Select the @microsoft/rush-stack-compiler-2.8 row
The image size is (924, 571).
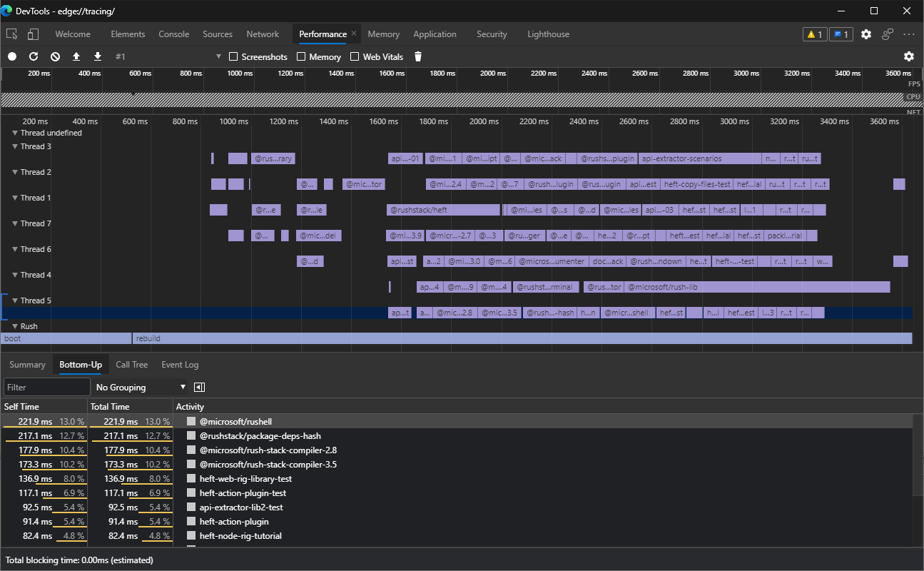point(457,450)
